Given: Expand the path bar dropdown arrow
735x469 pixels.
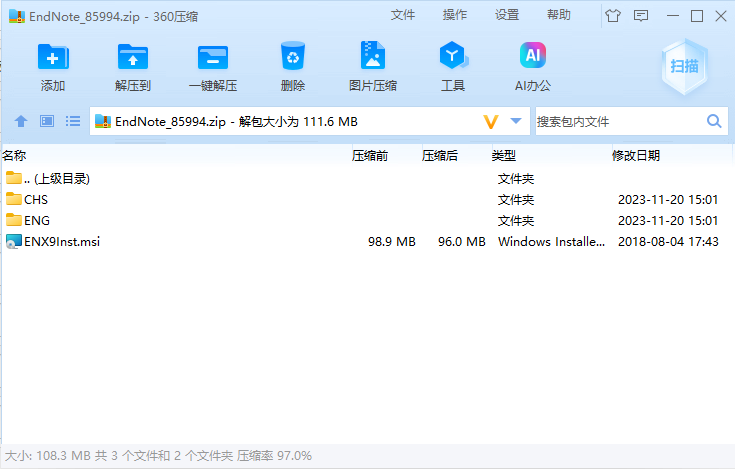Looking at the screenshot, I should tap(516, 121).
